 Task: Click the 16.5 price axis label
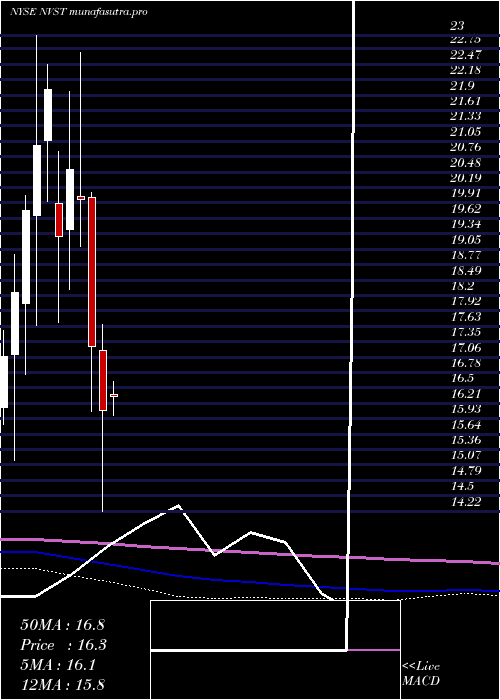click(x=462, y=378)
